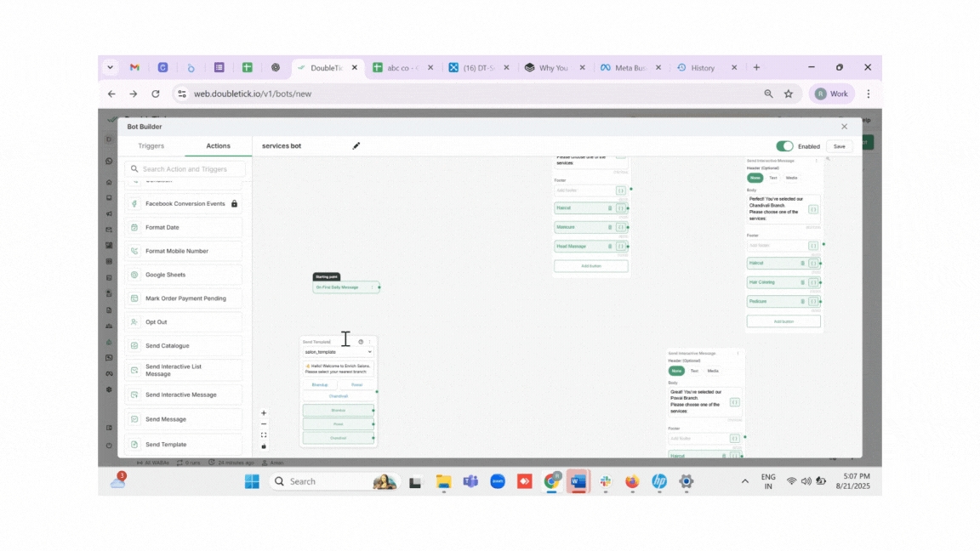This screenshot has height=551, width=980.
Task: Zoom in the canvas with plus icon
Action: [264, 413]
